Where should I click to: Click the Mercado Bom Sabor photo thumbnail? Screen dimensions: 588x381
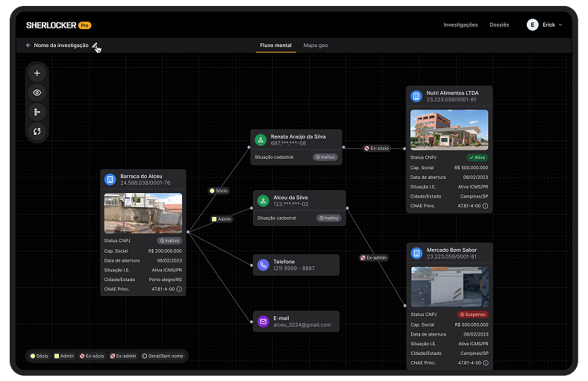click(x=449, y=286)
